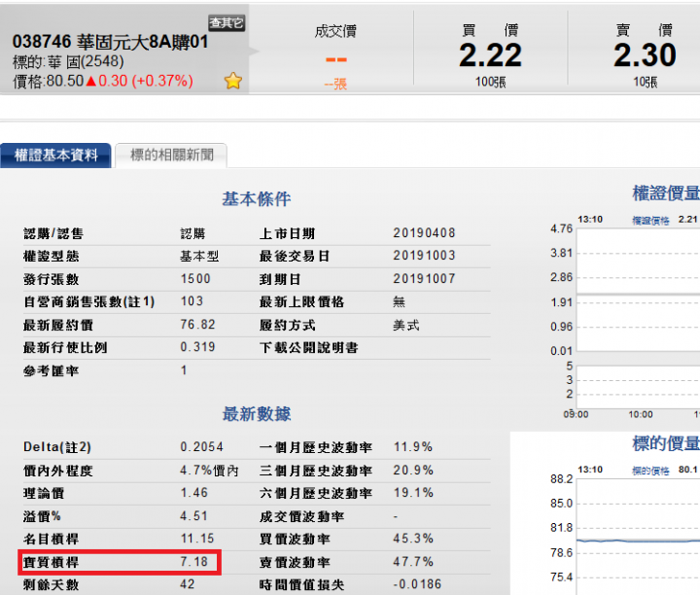
Task: Click 六個月歷史波動率 value 19.1%
Action: [x=413, y=493]
